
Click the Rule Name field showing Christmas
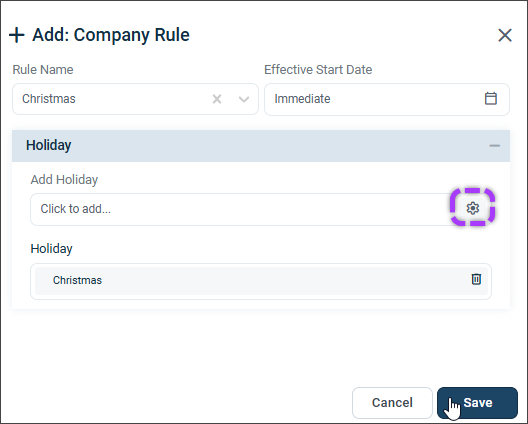pos(135,99)
